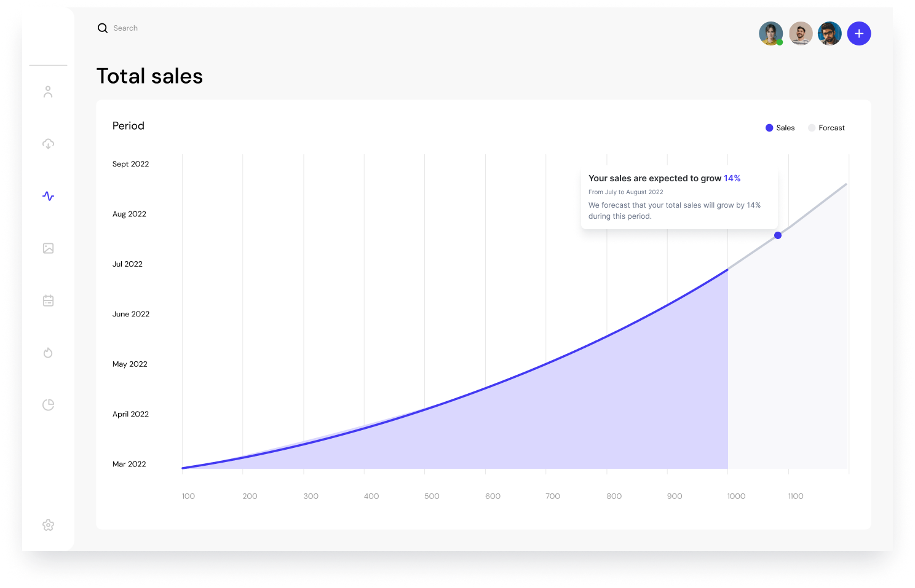Open the calendar sidebar icon

(48, 300)
